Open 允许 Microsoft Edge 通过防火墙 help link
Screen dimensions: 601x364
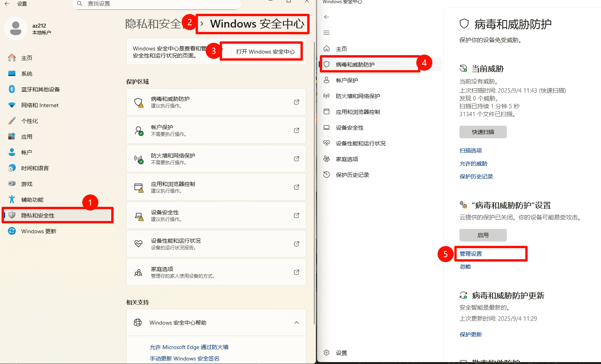[x=189, y=347]
